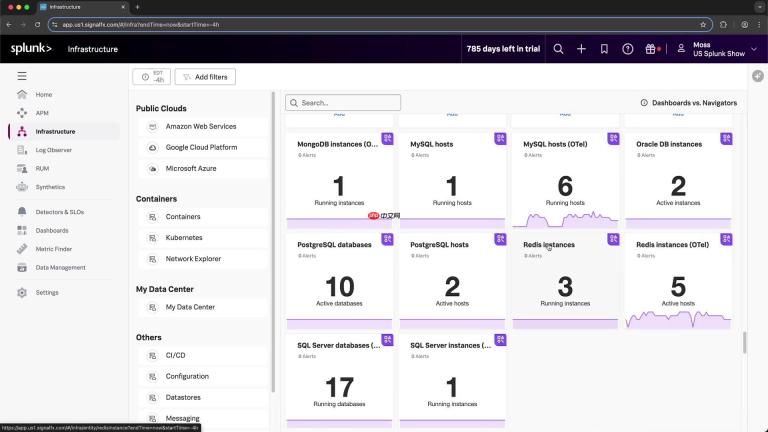Image resolution: width=768 pixels, height=432 pixels.
Task: Select Google Cloud Platform category
Action: [203, 147]
